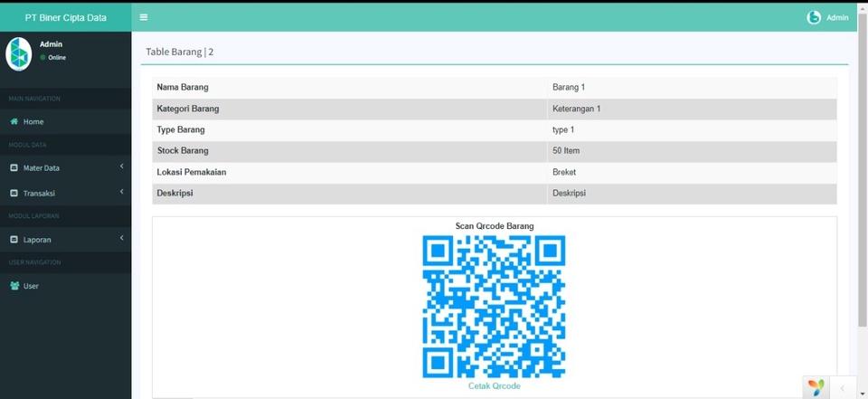This screenshot has width=868, height=399.
Task: Click the Yii debug toolbar logo
Action: [816, 387]
